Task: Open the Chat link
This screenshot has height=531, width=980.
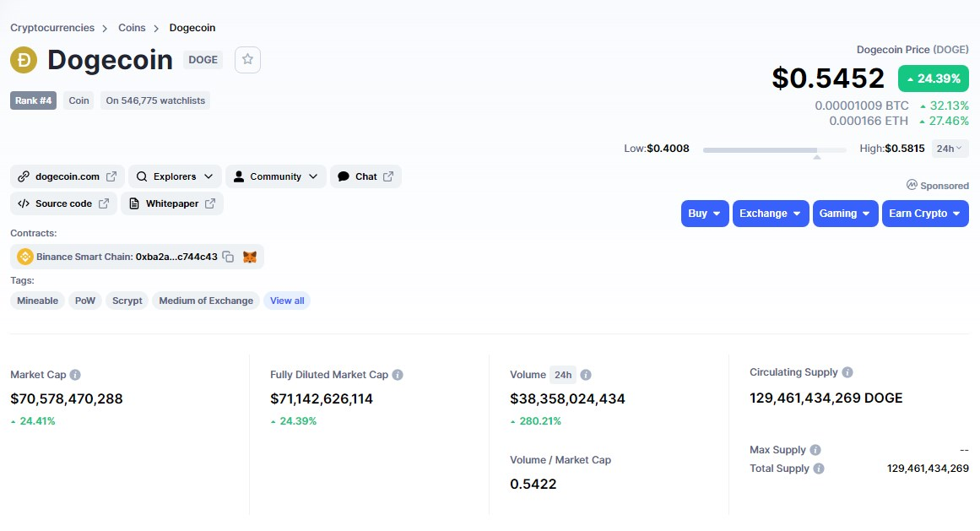Action: pos(365,176)
